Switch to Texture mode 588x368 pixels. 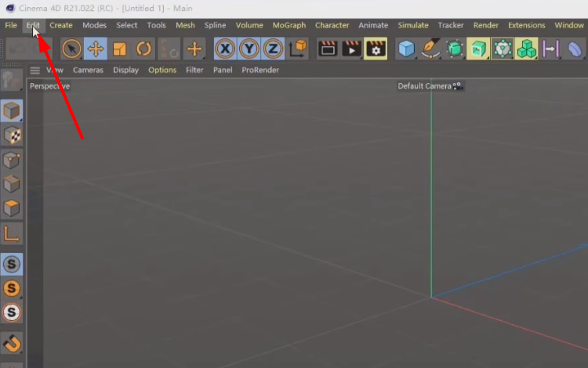pos(12,135)
